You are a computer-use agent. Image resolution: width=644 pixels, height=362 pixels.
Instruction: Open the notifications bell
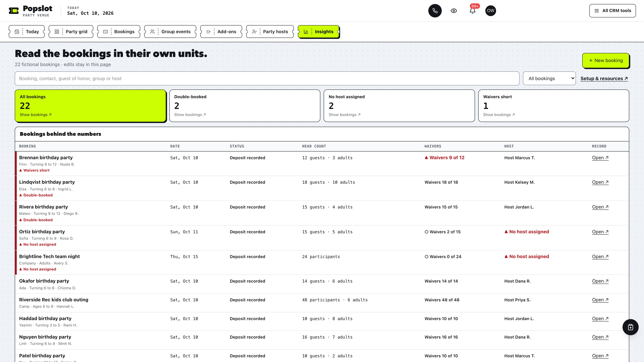[x=472, y=11]
